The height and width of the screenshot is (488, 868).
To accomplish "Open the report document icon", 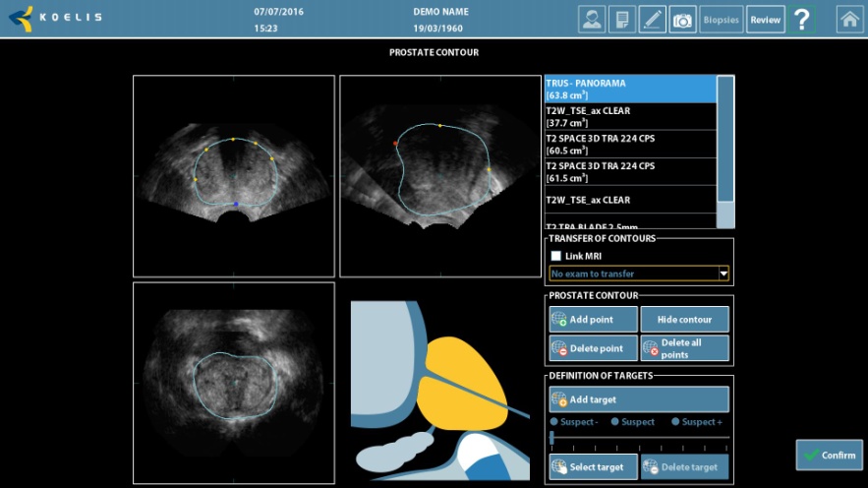I will point(622,20).
